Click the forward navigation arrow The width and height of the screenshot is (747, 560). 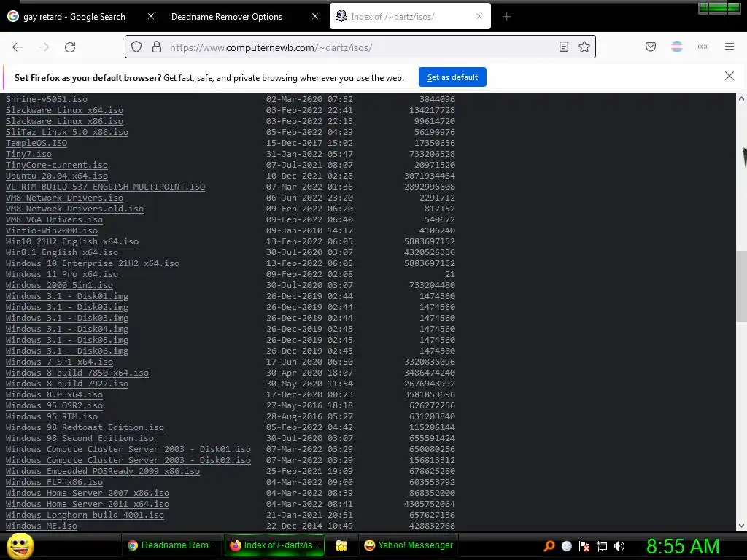(x=44, y=47)
